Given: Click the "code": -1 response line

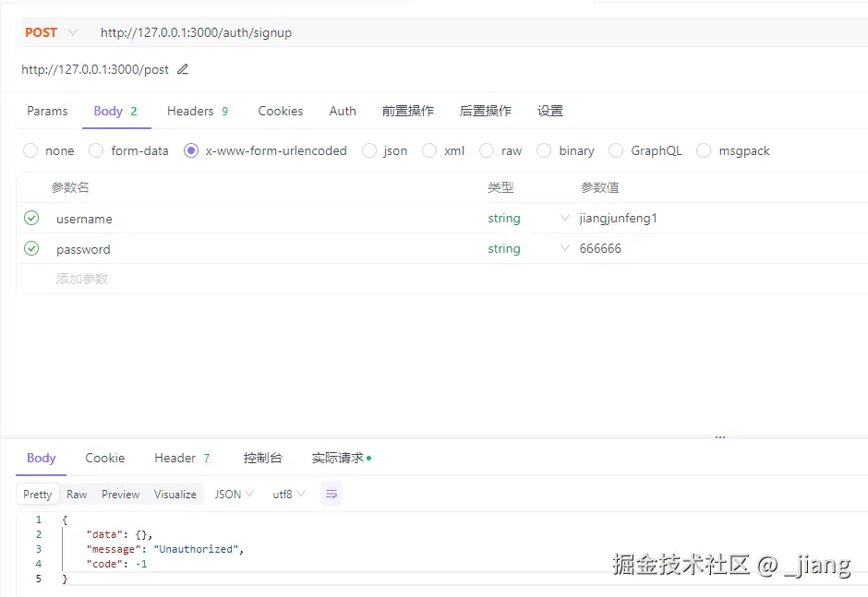Looking at the screenshot, I should point(116,564).
